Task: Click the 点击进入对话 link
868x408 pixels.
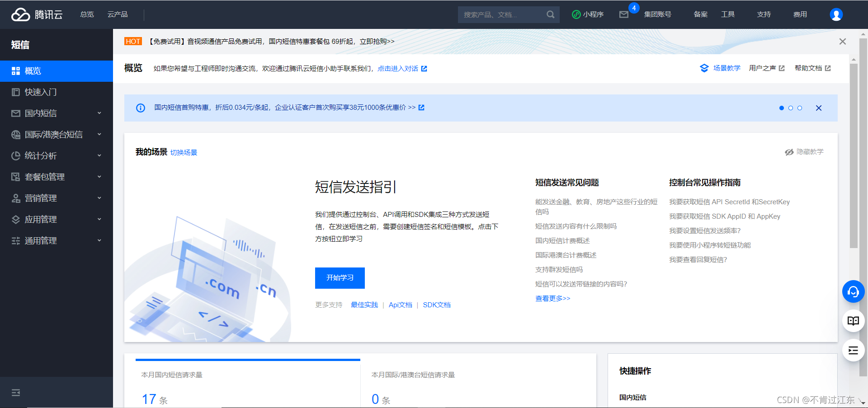Action: click(x=398, y=69)
